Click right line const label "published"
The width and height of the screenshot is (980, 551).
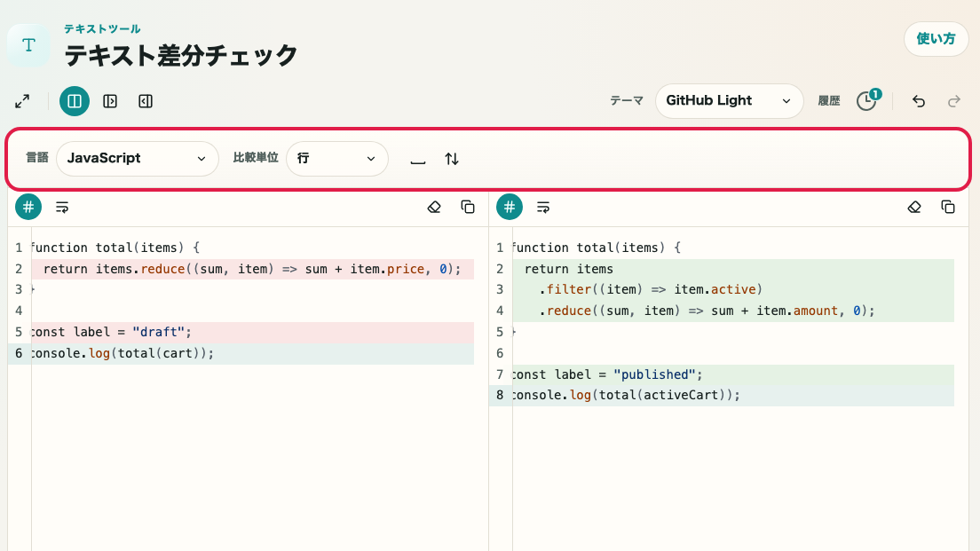point(733,374)
